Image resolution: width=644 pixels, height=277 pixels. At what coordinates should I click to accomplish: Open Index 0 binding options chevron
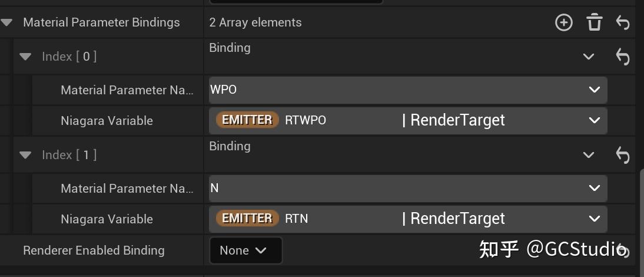(588, 57)
